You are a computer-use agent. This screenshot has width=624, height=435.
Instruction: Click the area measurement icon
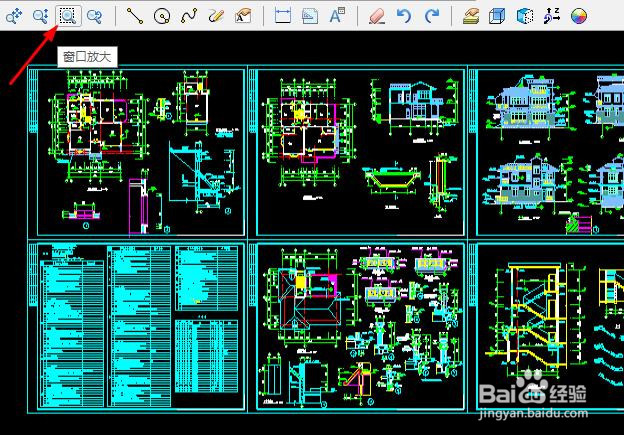tap(310, 16)
